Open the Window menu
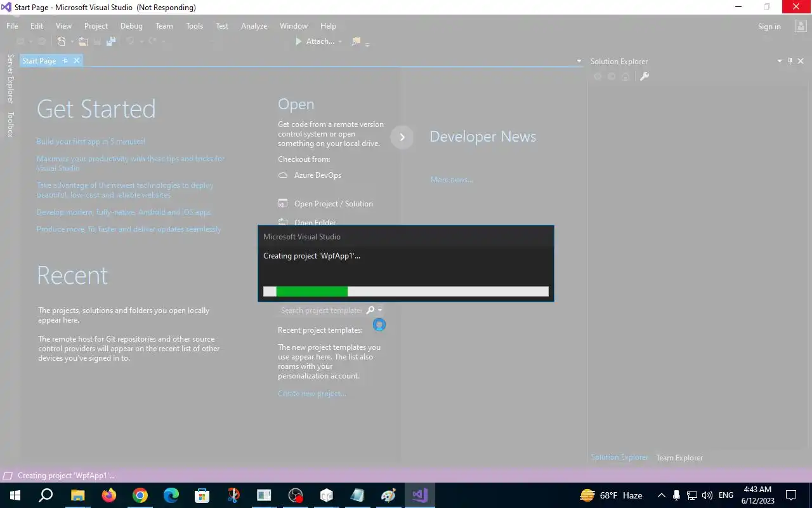812x508 pixels. pyautogui.click(x=294, y=26)
